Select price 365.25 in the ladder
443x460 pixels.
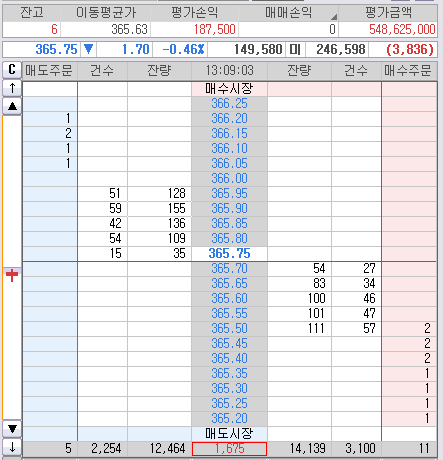[229, 404]
